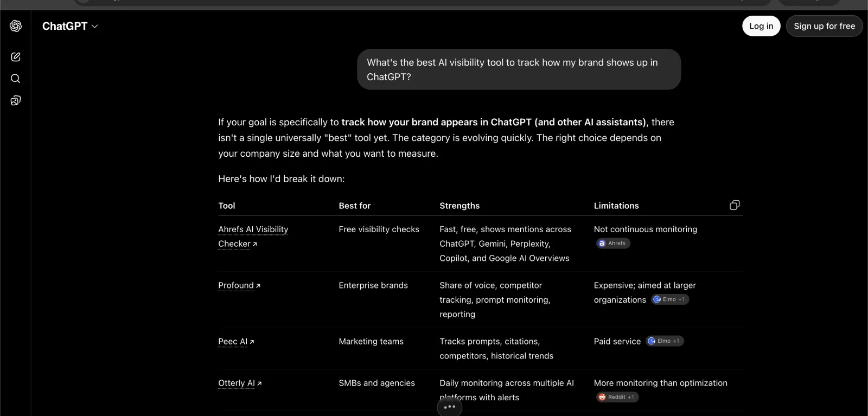This screenshot has width=868, height=416.
Task: Open Elmo +1 citation next to Paid service
Action: pyautogui.click(x=665, y=341)
